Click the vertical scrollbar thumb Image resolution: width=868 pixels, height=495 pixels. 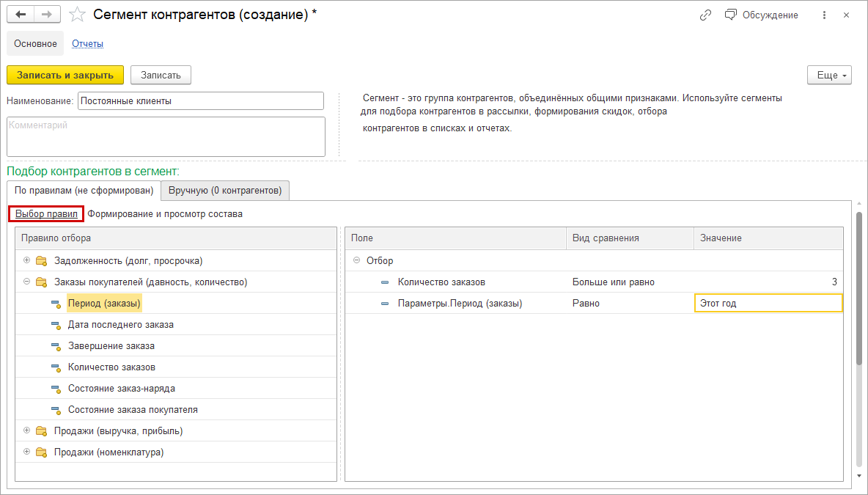(x=858, y=286)
